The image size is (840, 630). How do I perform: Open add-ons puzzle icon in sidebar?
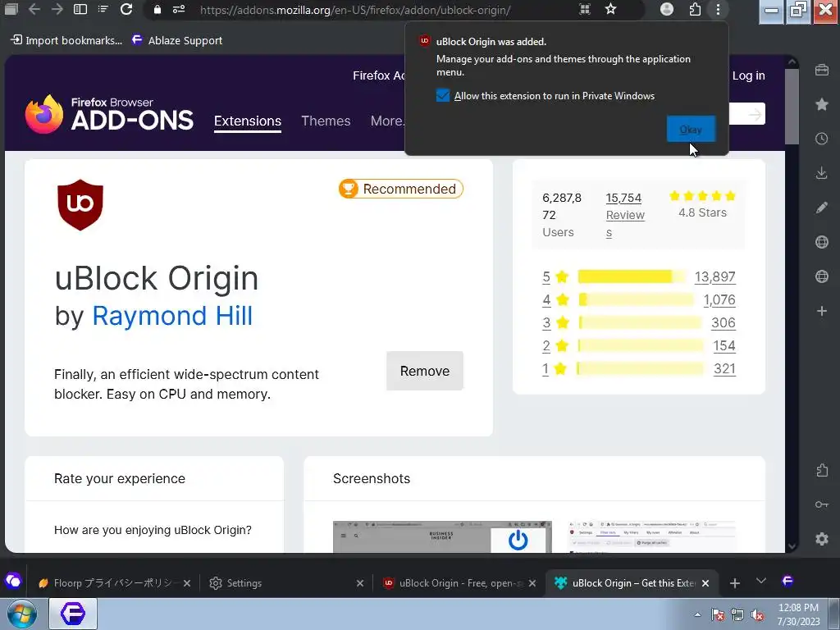pyautogui.click(x=822, y=470)
